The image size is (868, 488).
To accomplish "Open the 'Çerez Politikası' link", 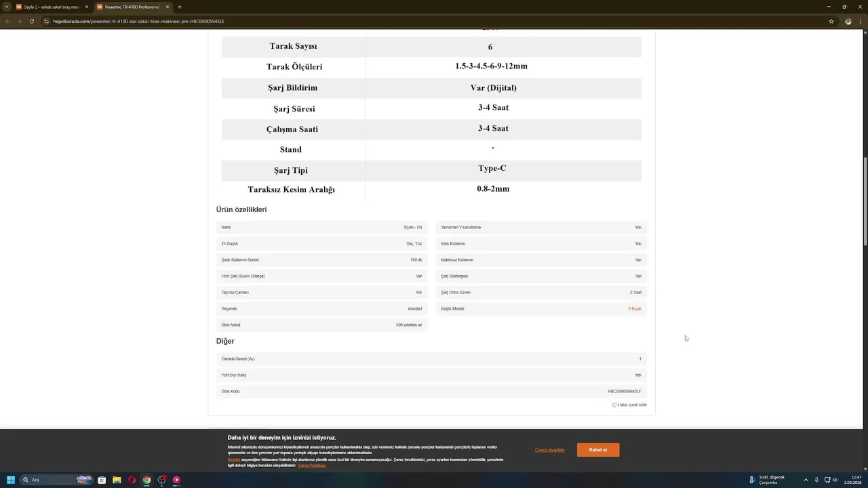I will [312, 465].
